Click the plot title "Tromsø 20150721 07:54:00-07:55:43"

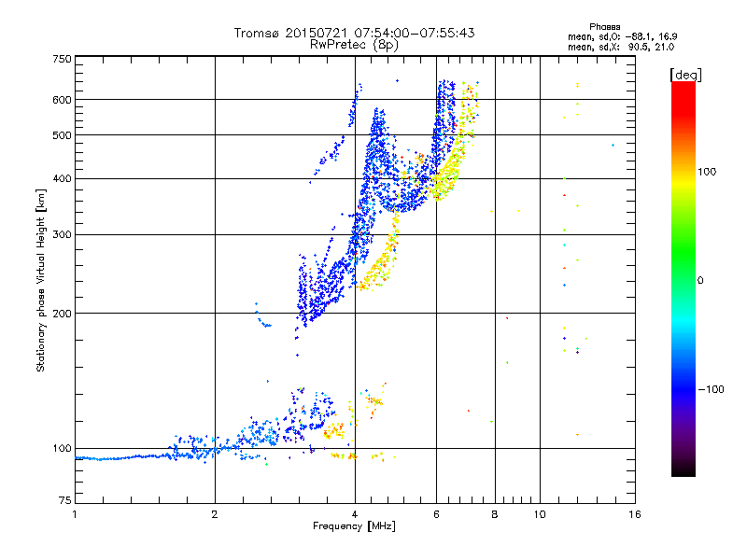tap(354, 33)
